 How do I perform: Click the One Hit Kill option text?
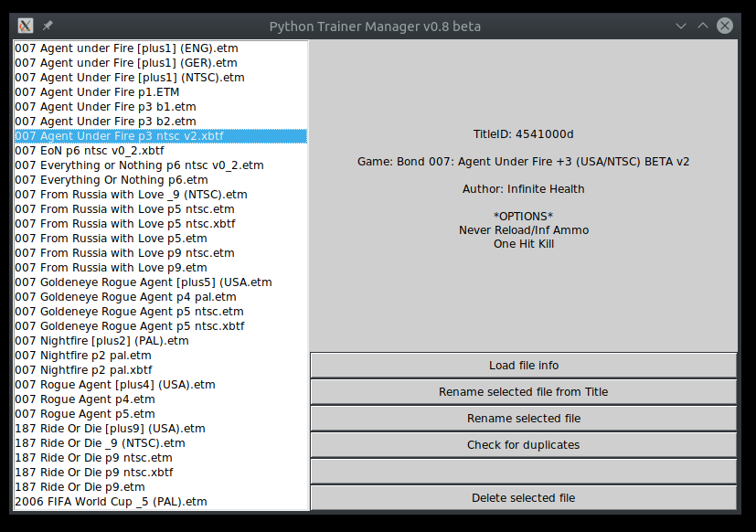(524, 244)
